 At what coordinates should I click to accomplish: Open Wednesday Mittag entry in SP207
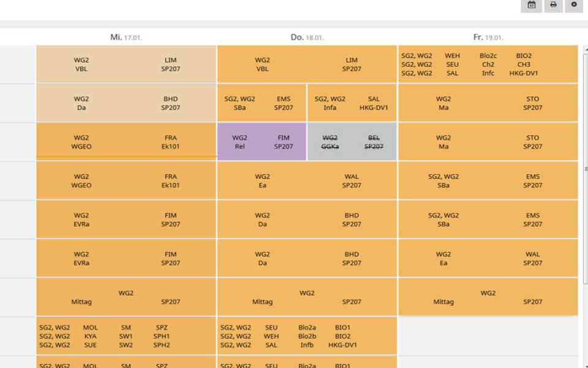126,297
